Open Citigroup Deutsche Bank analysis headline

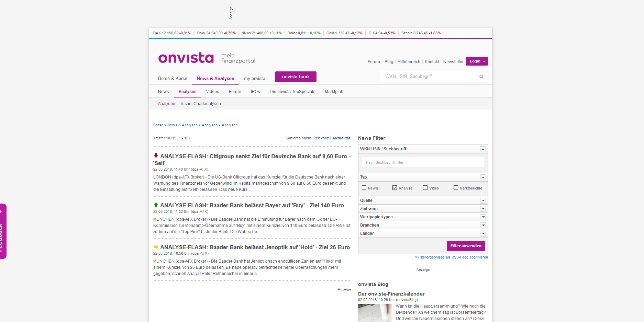coord(252,160)
